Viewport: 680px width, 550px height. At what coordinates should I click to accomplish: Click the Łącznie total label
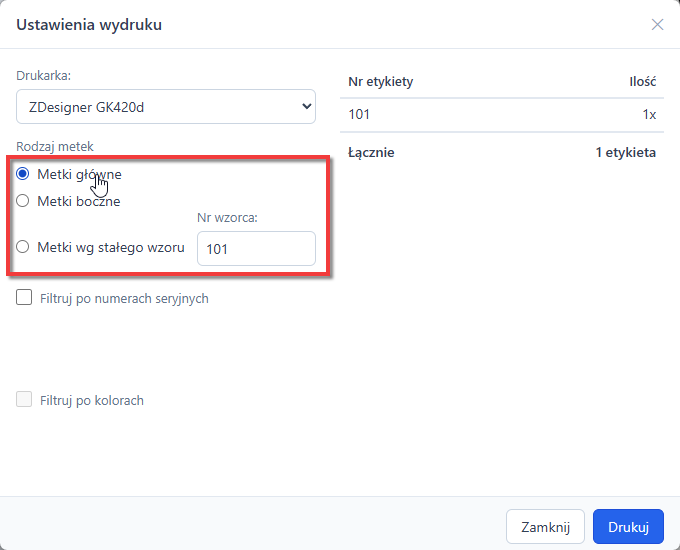pyautogui.click(x=371, y=153)
